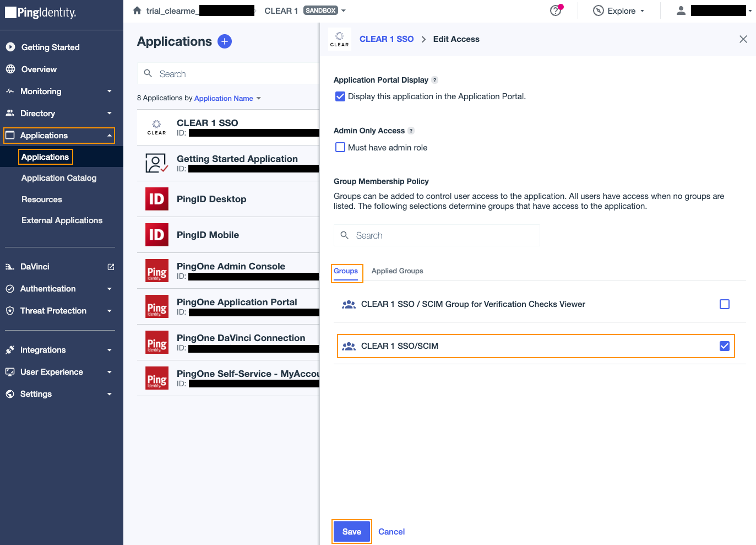The width and height of the screenshot is (756, 545).
Task: Click the Authentication check-circle icon
Action: coord(10,289)
